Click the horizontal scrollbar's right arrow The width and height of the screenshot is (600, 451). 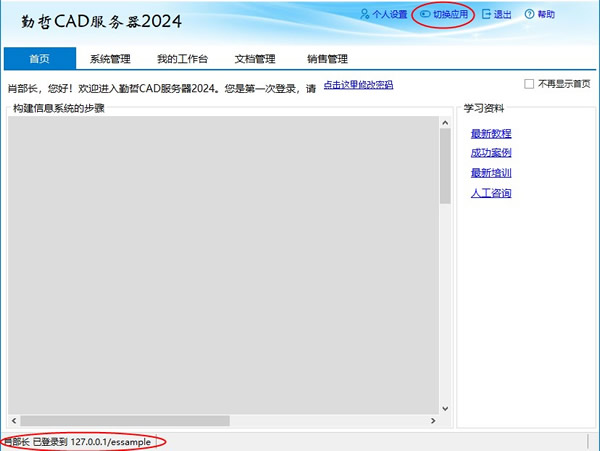point(433,421)
